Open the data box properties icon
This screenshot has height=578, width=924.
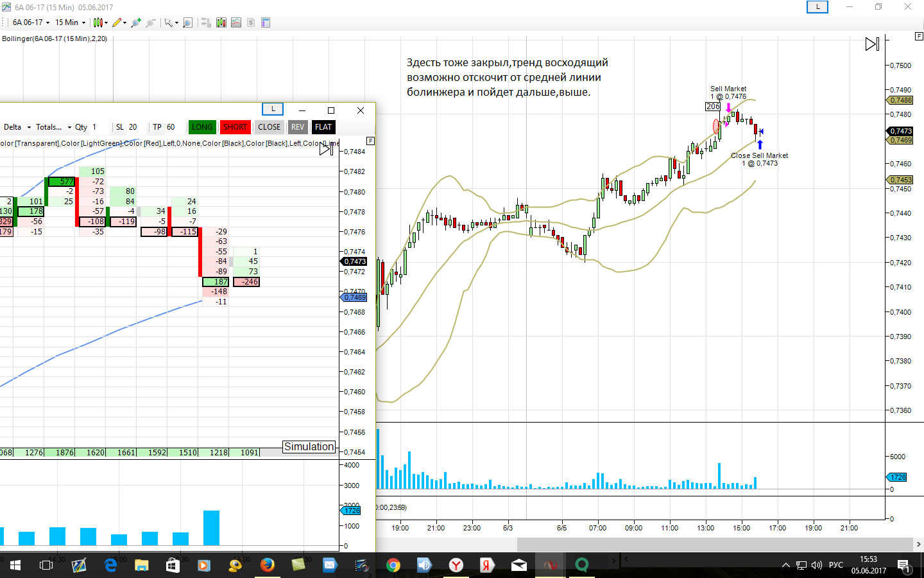[x=266, y=22]
